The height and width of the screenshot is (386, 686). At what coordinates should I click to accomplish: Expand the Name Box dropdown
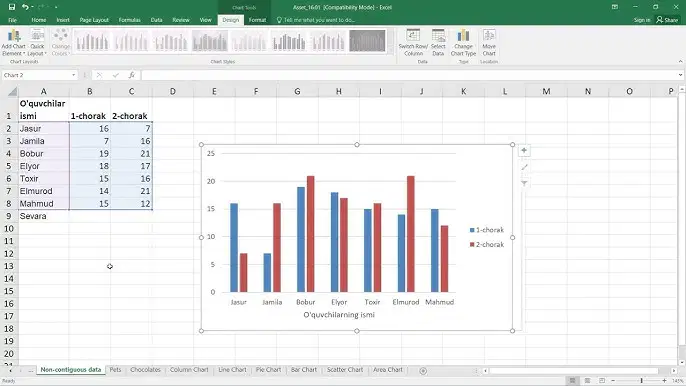[x=74, y=75]
